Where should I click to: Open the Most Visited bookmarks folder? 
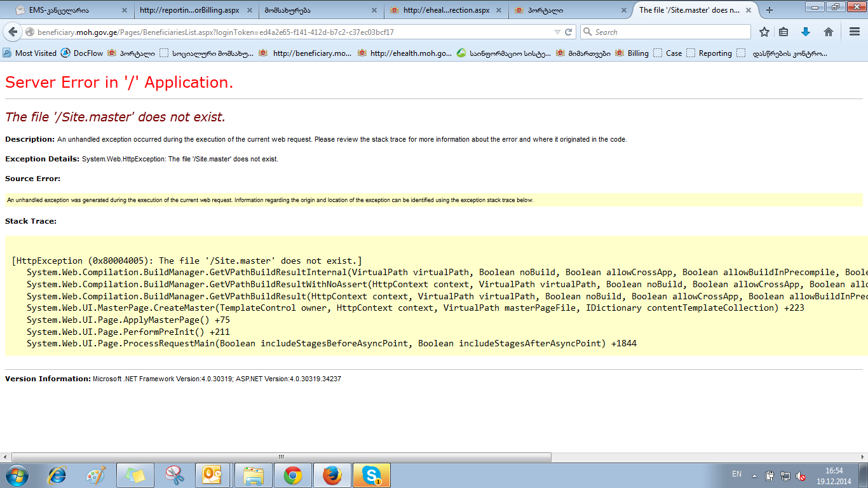[30, 53]
